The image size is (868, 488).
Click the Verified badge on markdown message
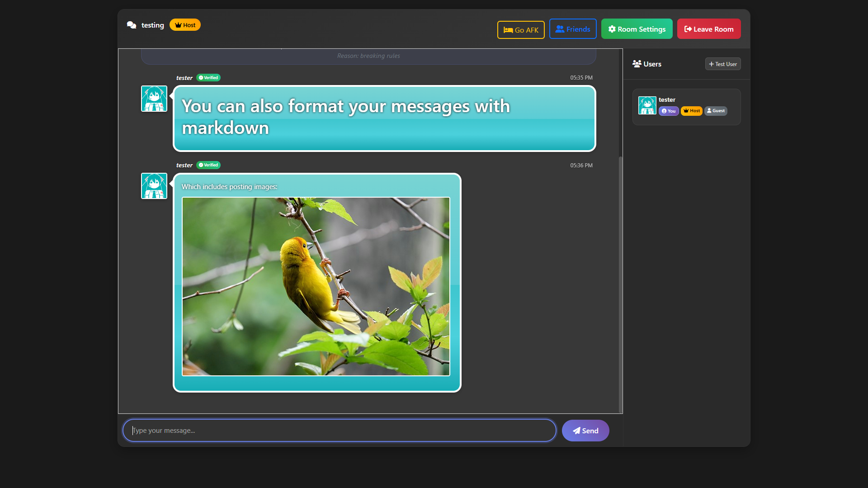point(208,78)
